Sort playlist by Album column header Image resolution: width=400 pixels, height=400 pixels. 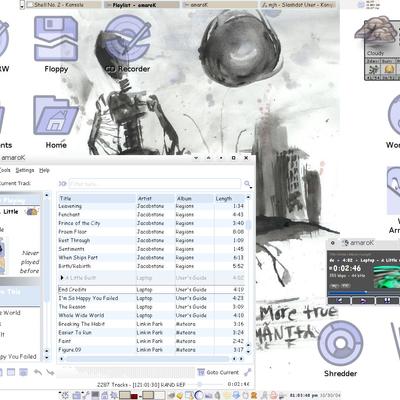click(194, 198)
